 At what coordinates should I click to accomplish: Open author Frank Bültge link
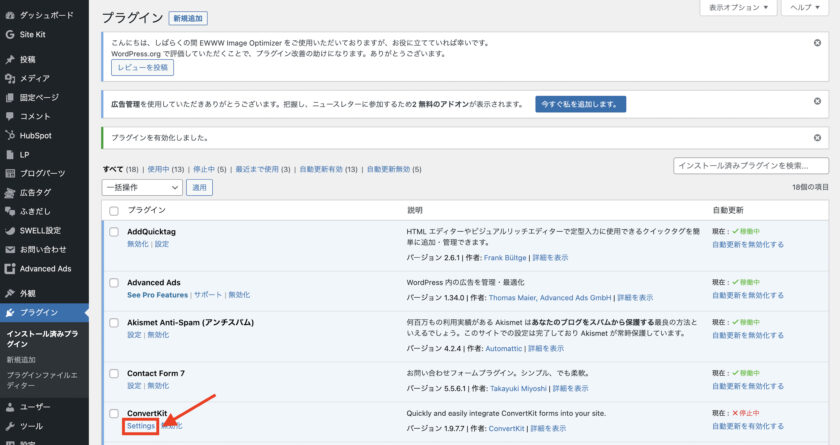point(505,258)
